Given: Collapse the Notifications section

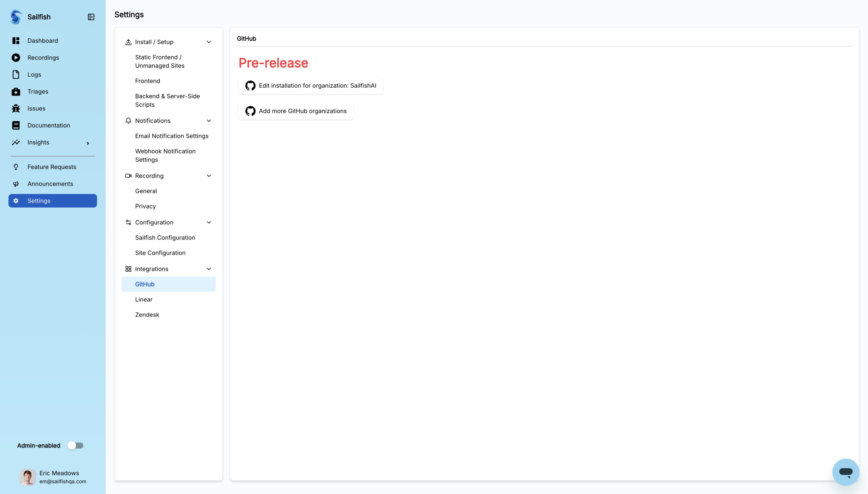Looking at the screenshot, I should click(x=209, y=120).
